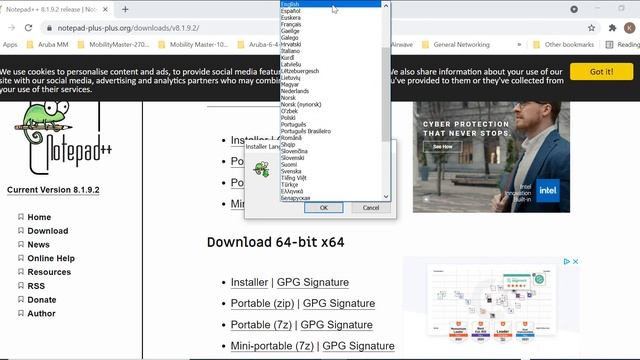
Task: Click the Apps bookmarks shortcut
Action: (10, 44)
